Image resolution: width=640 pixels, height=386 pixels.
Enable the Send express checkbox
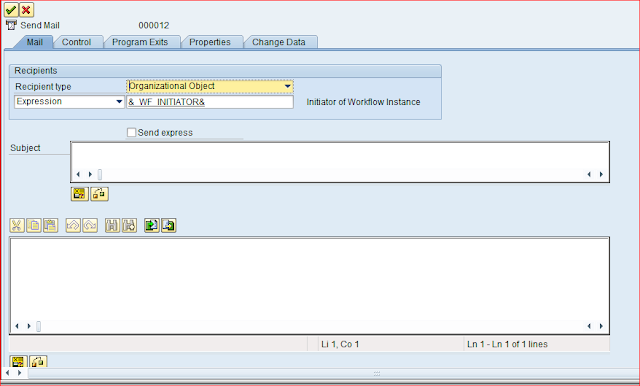131,132
